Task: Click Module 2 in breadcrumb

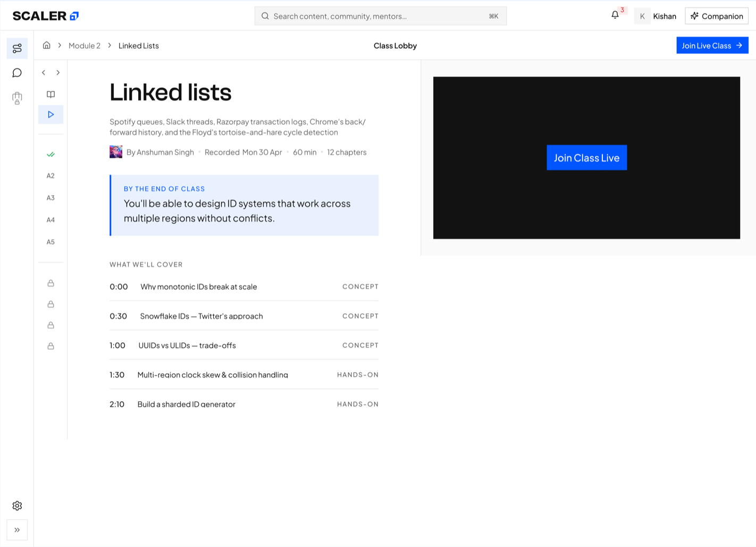Action: click(x=85, y=46)
